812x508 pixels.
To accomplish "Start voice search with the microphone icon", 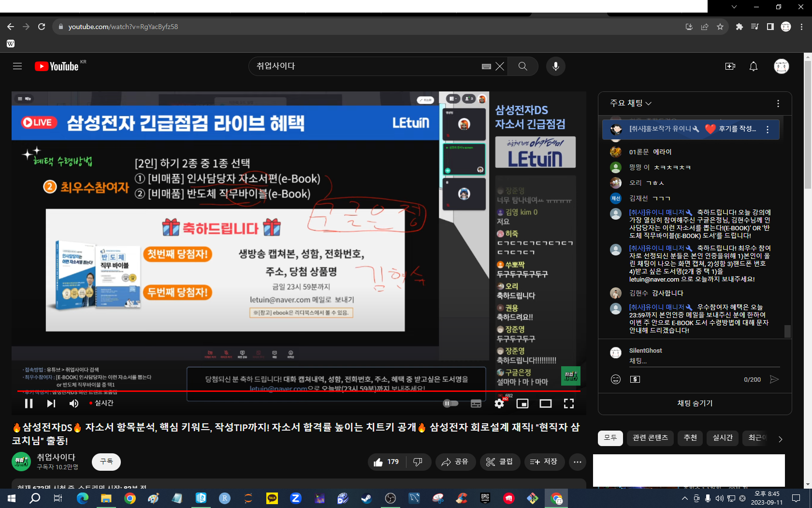I will tap(556, 66).
